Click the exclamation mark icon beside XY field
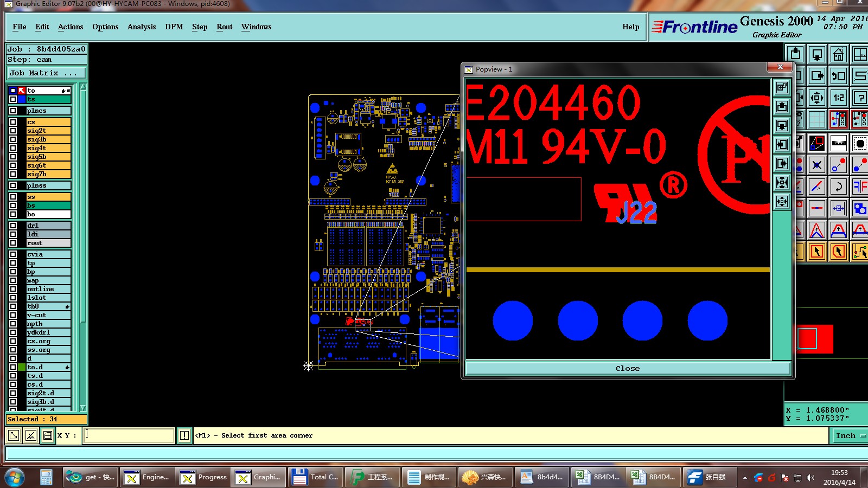 [184, 435]
